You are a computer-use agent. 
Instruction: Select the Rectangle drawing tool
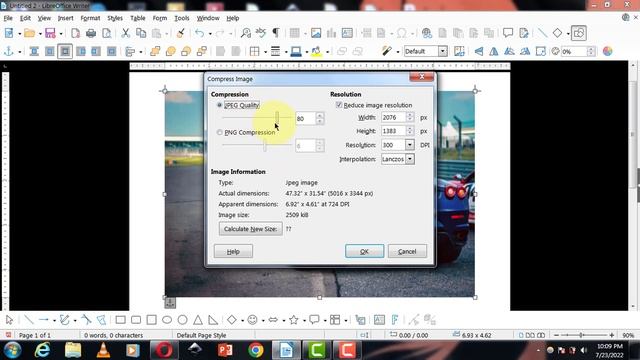120,320
